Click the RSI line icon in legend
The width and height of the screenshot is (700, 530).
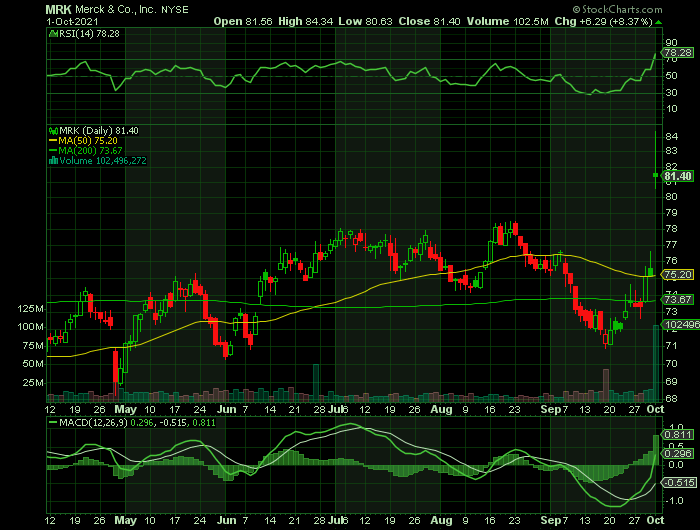pyautogui.click(x=53, y=34)
